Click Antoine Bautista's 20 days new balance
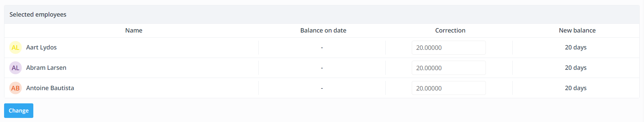644x122 pixels. click(x=576, y=88)
